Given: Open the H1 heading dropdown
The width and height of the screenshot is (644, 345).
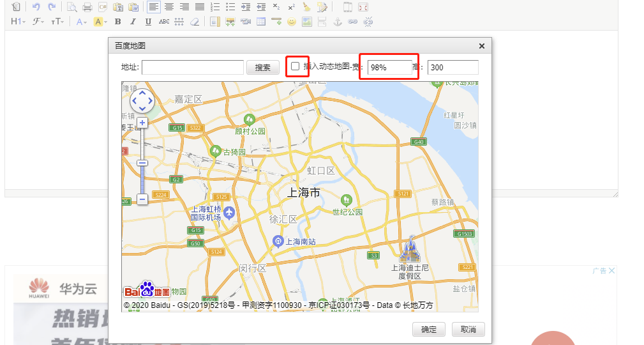Looking at the screenshot, I should [18, 21].
